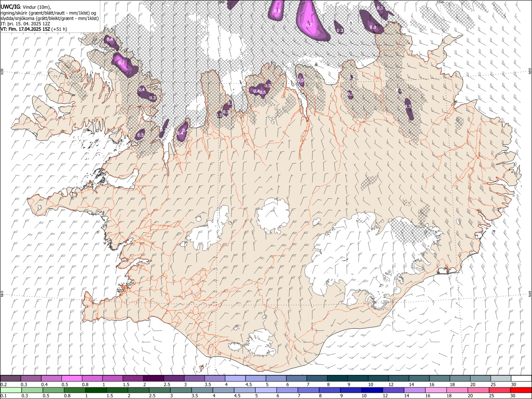Click the bright red 30 swatch in rain legend
Image resolution: width=532 pixels, height=399 pixels.
pos(521,390)
